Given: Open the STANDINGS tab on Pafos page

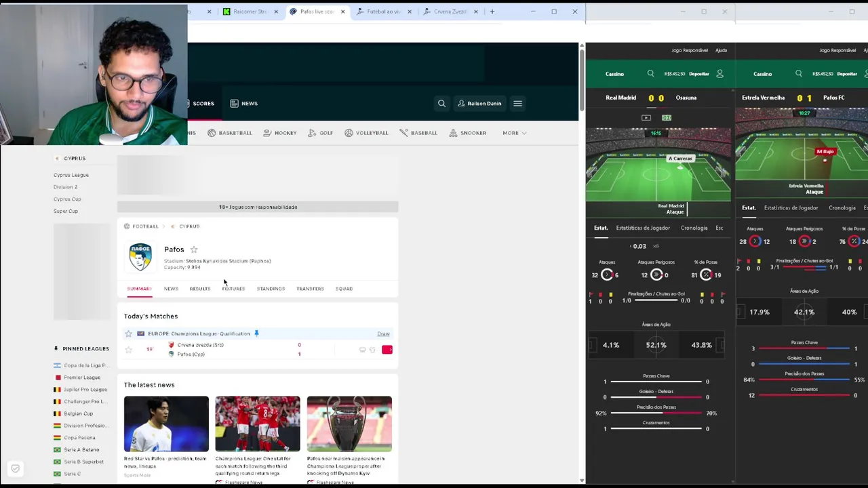Looking at the screenshot, I should (271, 289).
